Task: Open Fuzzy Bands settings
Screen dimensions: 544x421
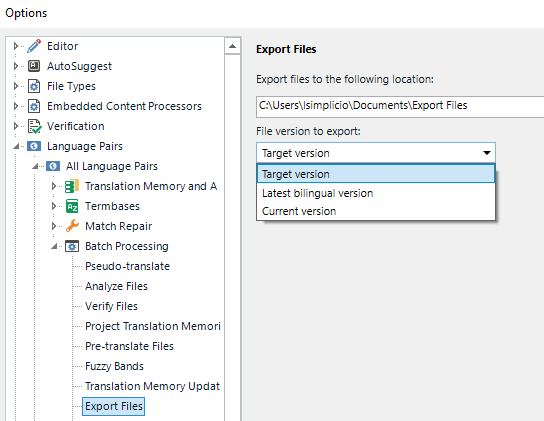Action: [114, 366]
